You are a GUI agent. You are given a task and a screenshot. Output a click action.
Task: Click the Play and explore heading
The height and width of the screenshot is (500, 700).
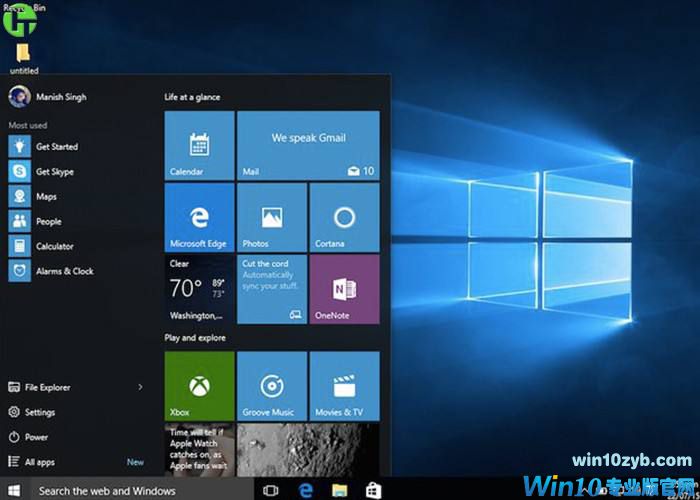pos(195,338)
